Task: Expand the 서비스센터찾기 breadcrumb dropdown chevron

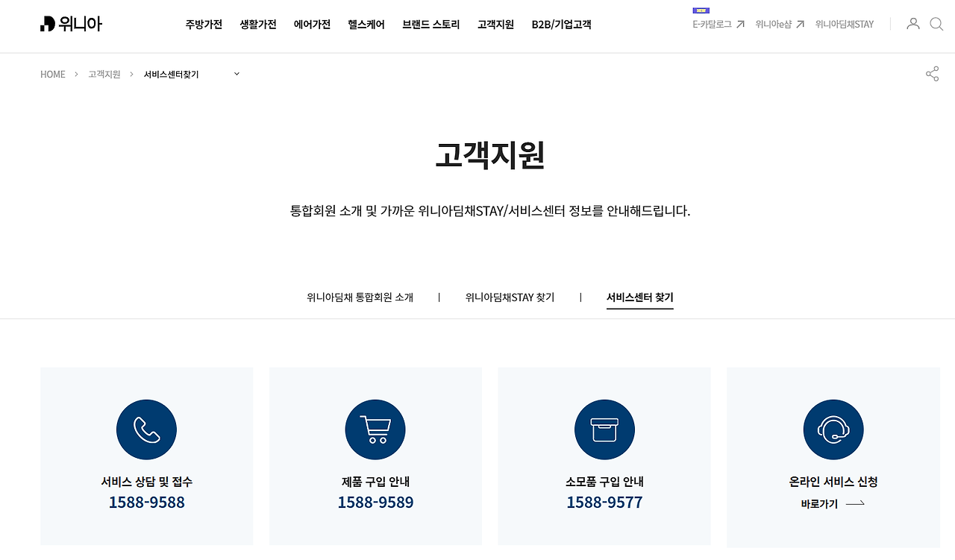Action: tap(237, 74)
